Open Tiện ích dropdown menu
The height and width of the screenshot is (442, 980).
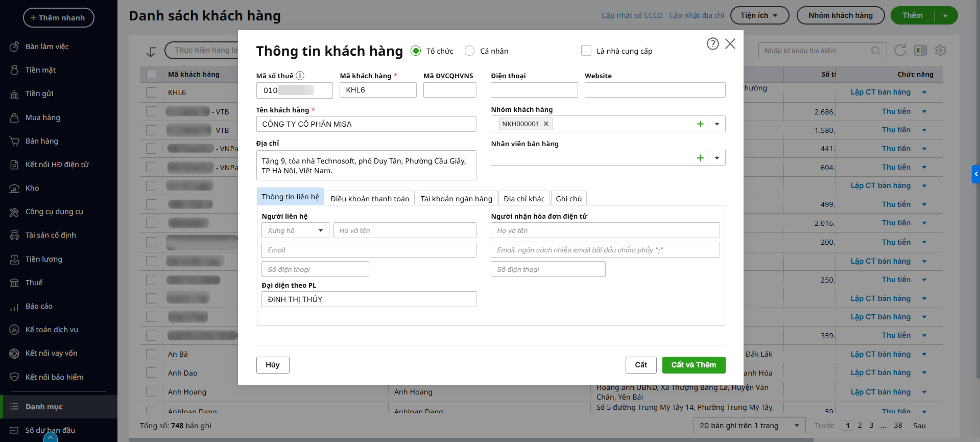click(x=759, y=15)
